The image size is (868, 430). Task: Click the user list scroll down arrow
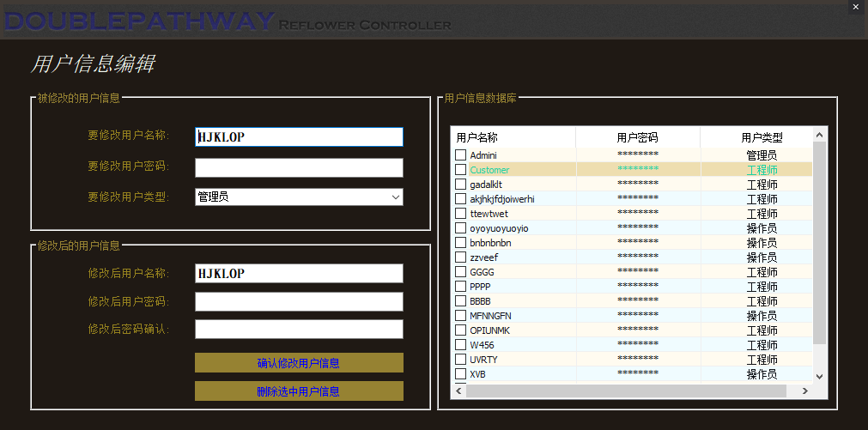[x=820, y=376]
